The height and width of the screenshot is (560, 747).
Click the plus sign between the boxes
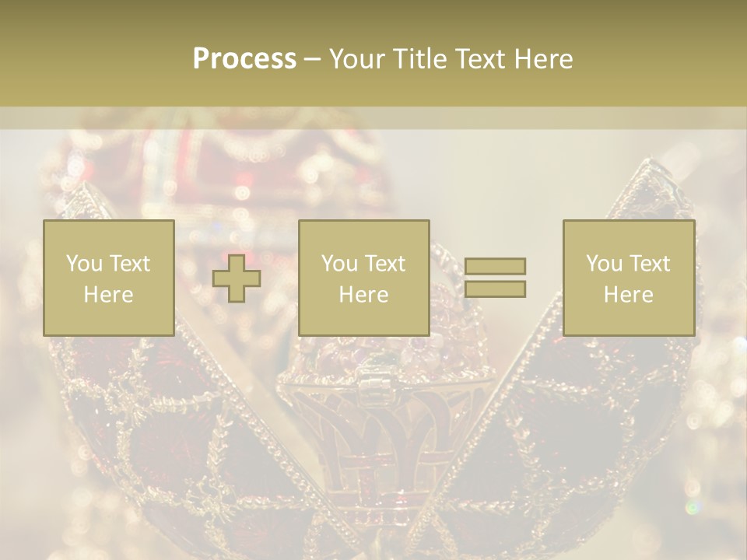click(237, 278)
